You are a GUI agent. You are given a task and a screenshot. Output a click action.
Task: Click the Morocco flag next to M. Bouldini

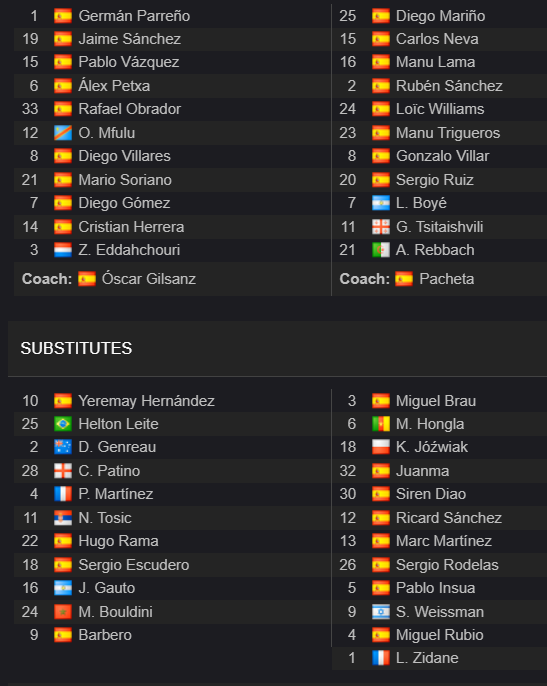[x=63, y=612]
